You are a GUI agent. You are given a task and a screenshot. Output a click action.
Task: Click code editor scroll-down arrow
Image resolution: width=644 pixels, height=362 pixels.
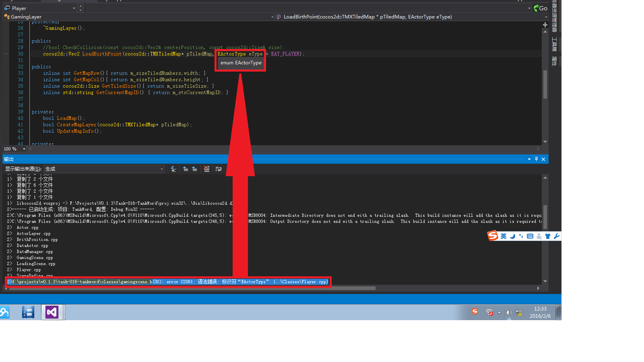coord(545,142)
